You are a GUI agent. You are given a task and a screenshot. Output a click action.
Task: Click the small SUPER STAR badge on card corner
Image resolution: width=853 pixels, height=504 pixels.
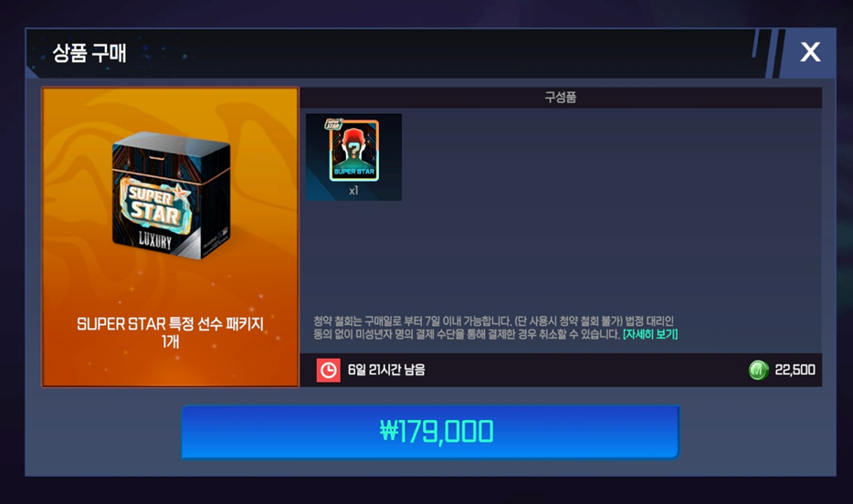pos(333,124)
